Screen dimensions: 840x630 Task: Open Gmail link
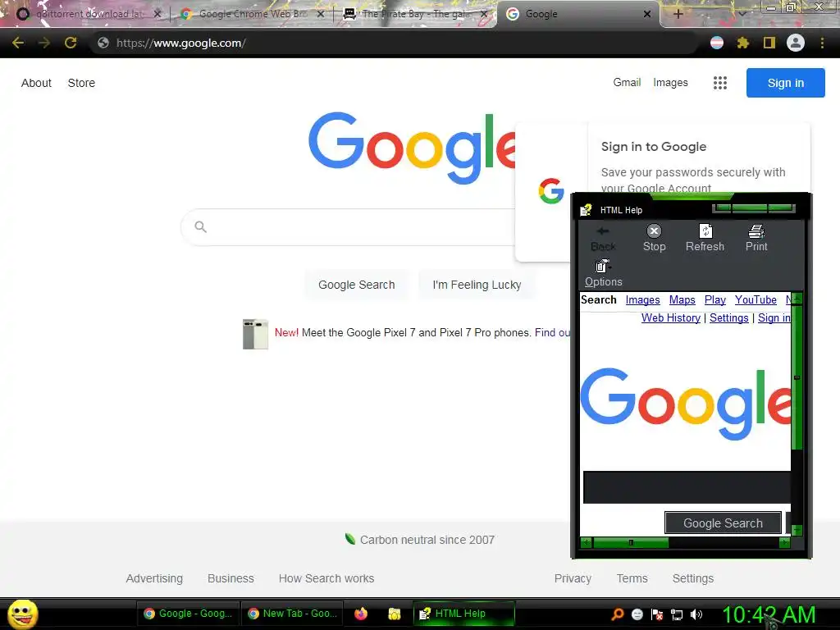(627, 83)
